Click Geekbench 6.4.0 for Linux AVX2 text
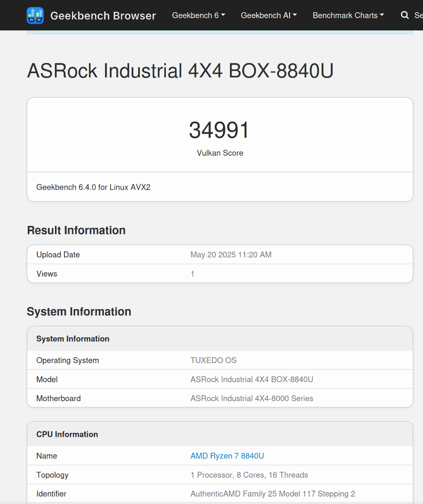Screen dimensions: 423x504 [93, 187]
